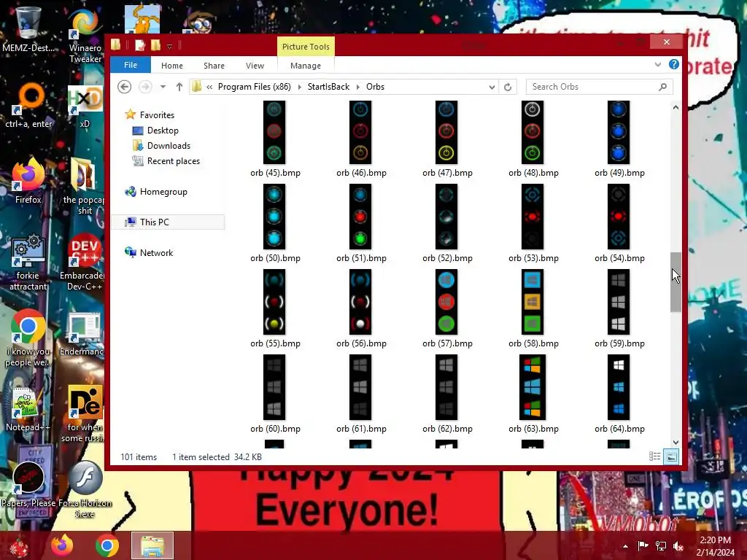Click the muted volume tray icon
This screenshot has height=560, width=747.
678,546
